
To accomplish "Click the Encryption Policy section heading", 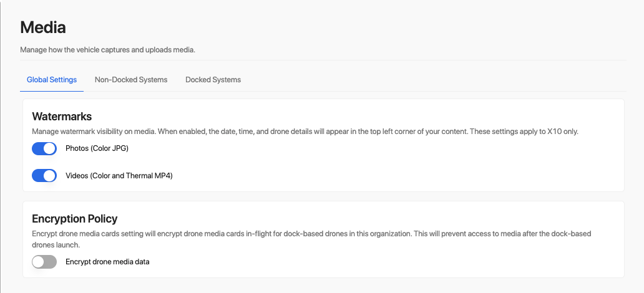I will click(75, 219).
